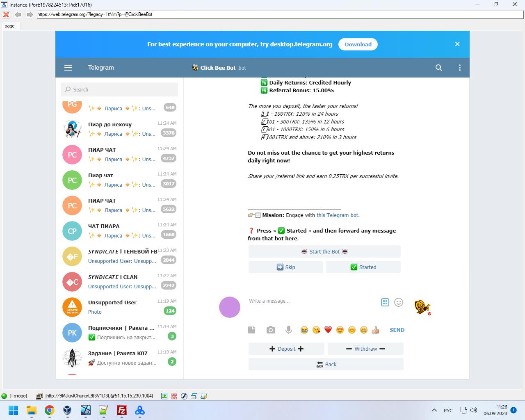Image resolution: width=525 pixels, height=420 pixels.
Task: Insert the tears-of-joy emoji
Action: pyautogui.click(x=304, y=330)
